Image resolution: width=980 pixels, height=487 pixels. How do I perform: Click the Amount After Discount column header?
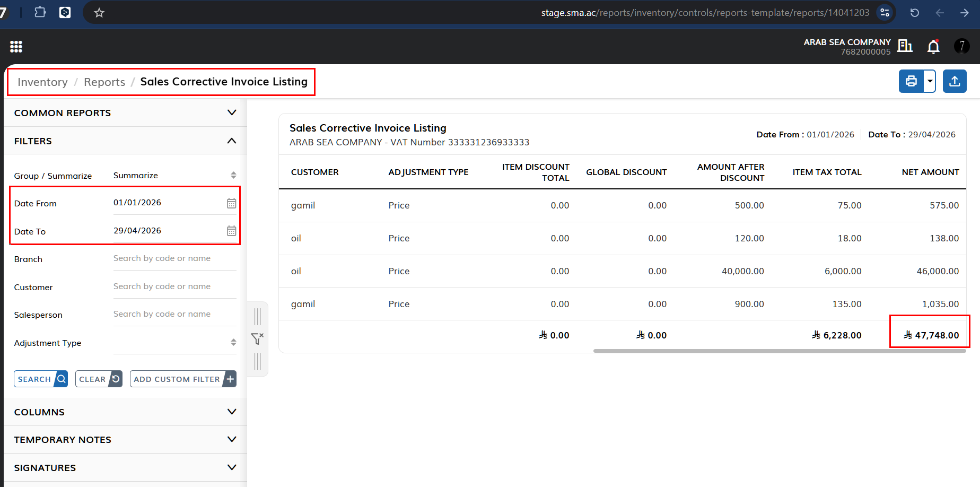731,172
